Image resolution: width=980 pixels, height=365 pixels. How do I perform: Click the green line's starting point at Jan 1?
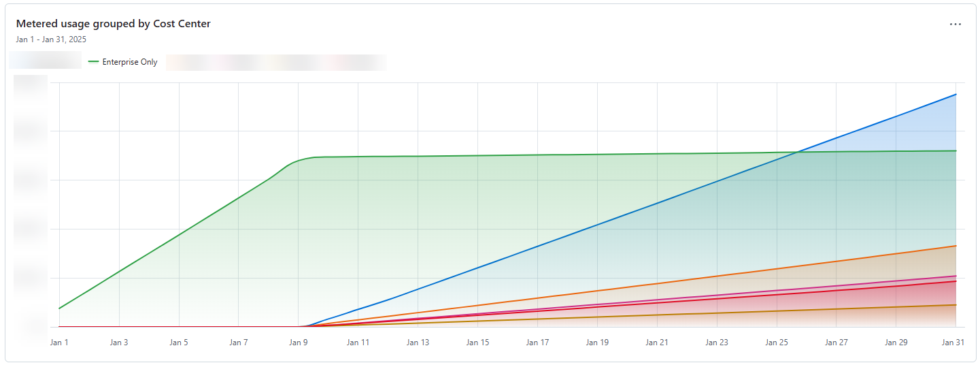pos(60,308)
